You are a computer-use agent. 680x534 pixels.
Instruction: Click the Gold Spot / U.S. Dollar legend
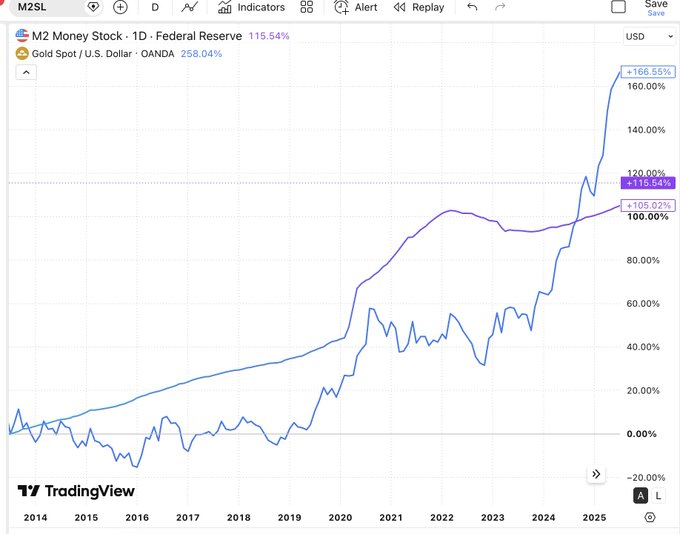[x=103, y=54]
